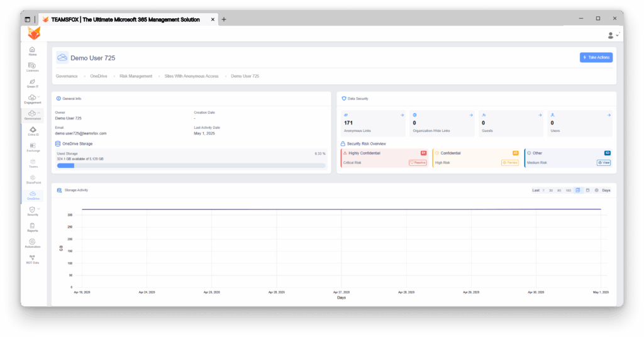Click the red Highly Confidential count badge
This screenshot has height=337, width=644.
(423, 153)
